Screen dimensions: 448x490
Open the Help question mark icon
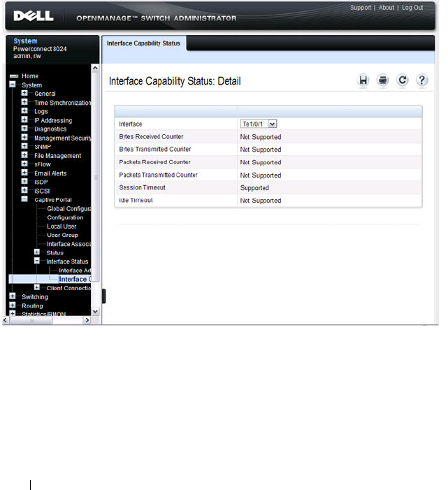421,80
